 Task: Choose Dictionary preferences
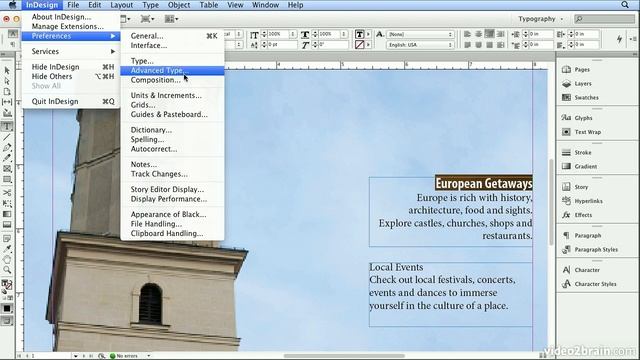(x=172, y=130)
